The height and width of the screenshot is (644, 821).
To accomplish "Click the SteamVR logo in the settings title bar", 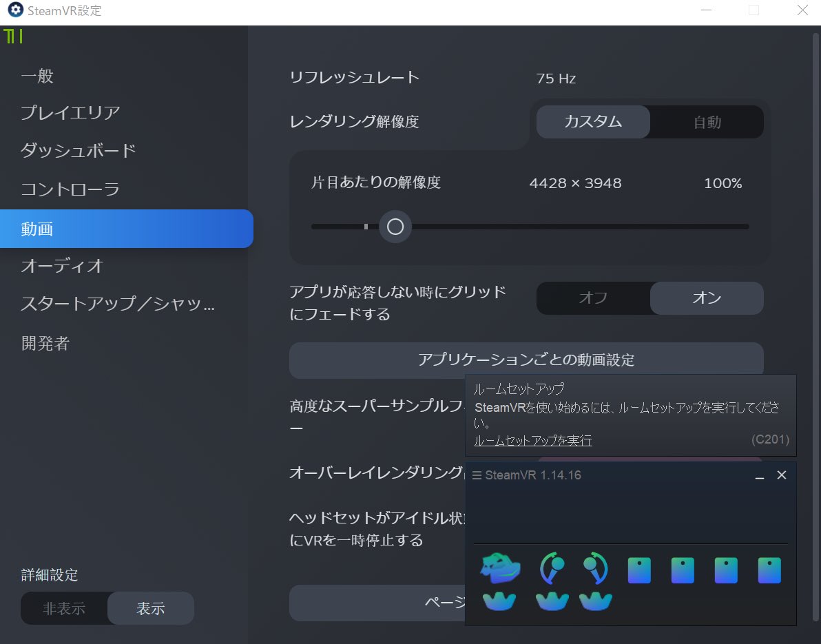I will [15, 10].
